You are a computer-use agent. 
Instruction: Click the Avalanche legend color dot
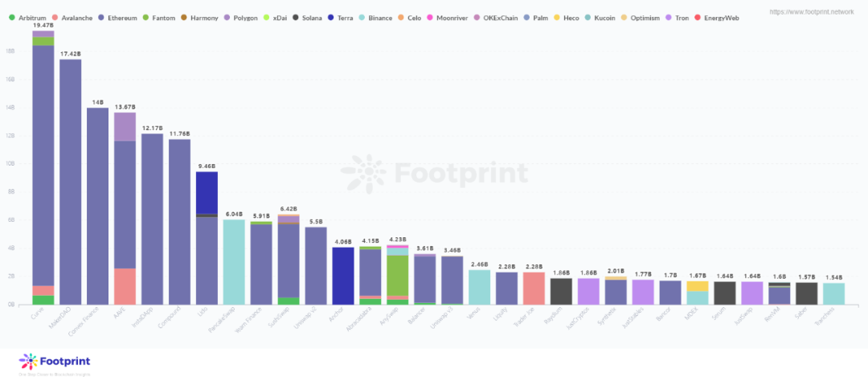click(54, 17)
